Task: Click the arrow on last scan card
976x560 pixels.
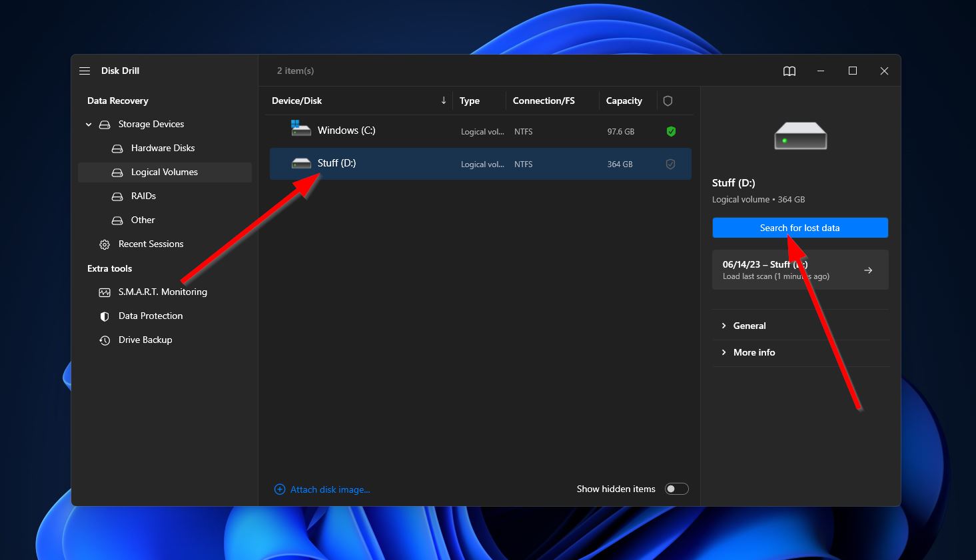Action: [868, 270]
